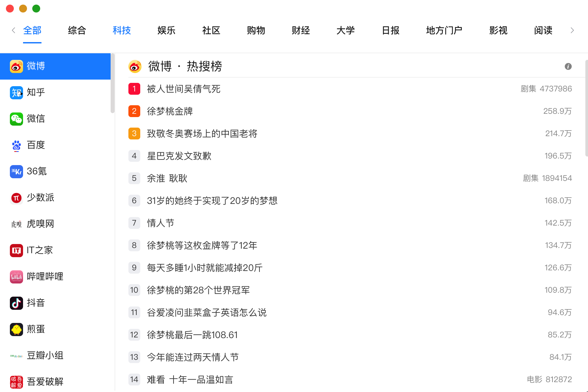
Task: Click the 36Kr (36氪) icon
Action: [16, 172]
